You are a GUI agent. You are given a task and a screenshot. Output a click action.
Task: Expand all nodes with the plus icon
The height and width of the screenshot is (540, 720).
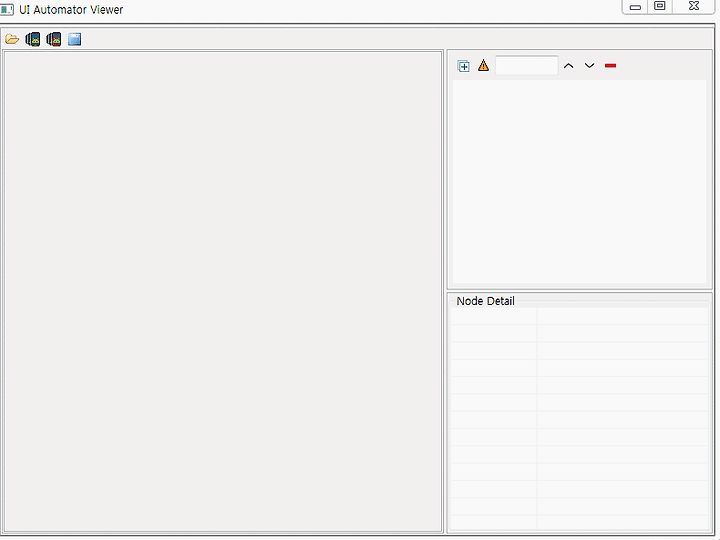click(x=463, y=66)
